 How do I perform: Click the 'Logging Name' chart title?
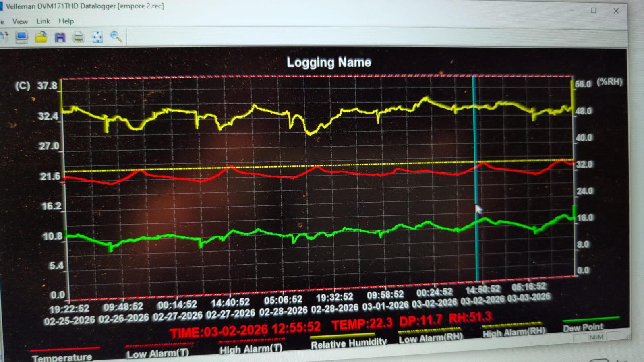(x=329, y=62)
